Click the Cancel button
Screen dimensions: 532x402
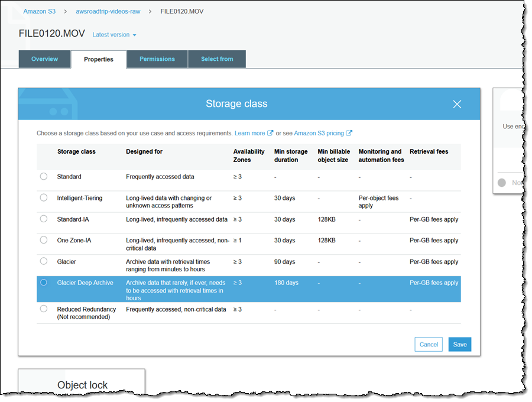[429, 344]
